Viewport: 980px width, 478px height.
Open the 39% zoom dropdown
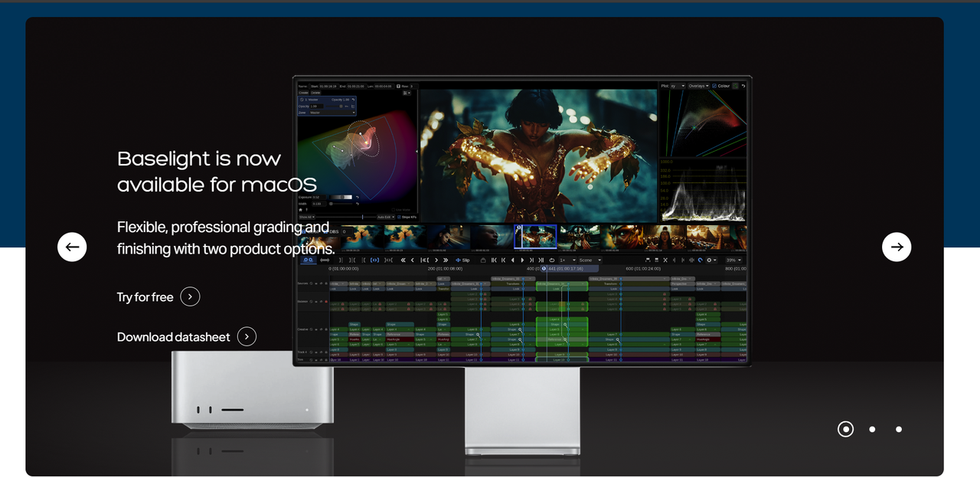click(733, 260)
